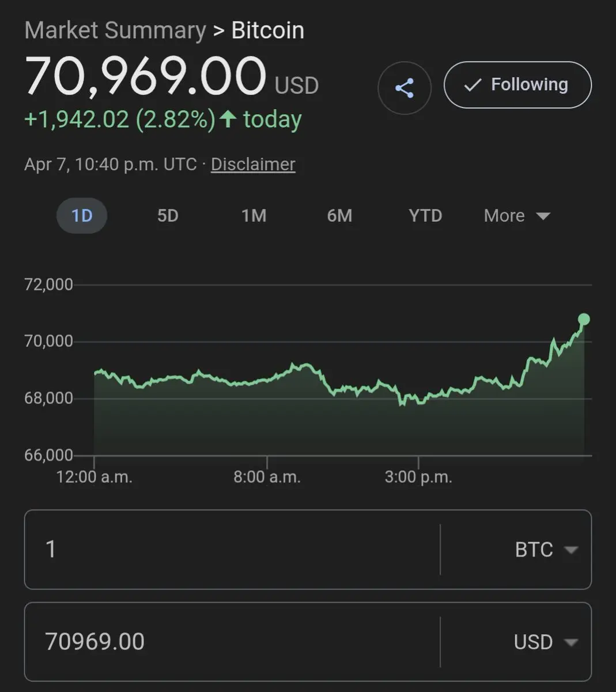Image resolution: width=616 pixels, height=692 pixels.
Task: Open the BTC currency dropdown
Action: click(x=546, y=550)
